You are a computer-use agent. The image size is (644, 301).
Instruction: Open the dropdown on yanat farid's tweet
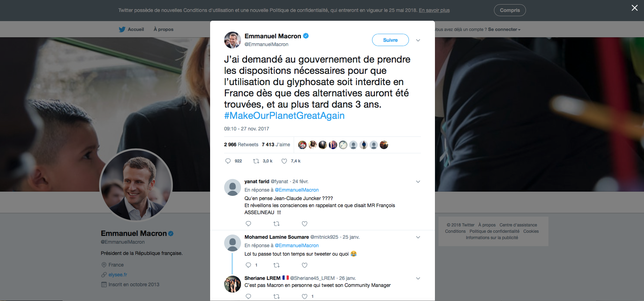click(x=418, y=182)
